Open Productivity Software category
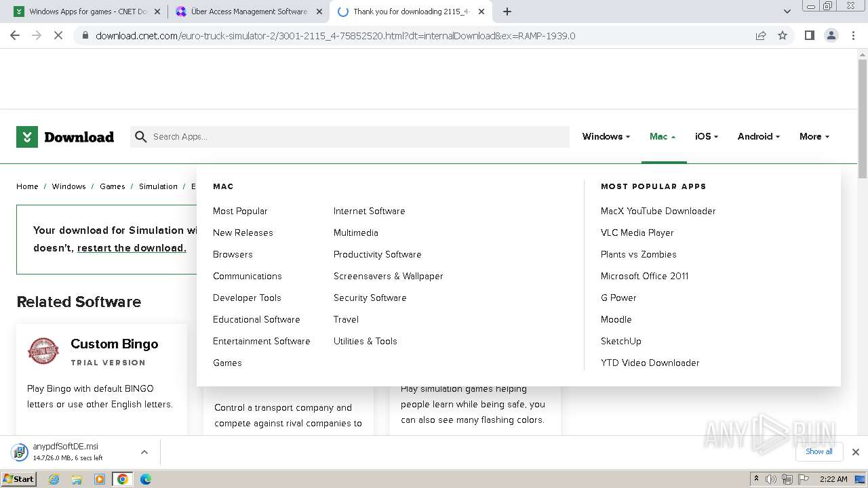The width and height of the screenshot is (868, 488). tap(378, 254)
